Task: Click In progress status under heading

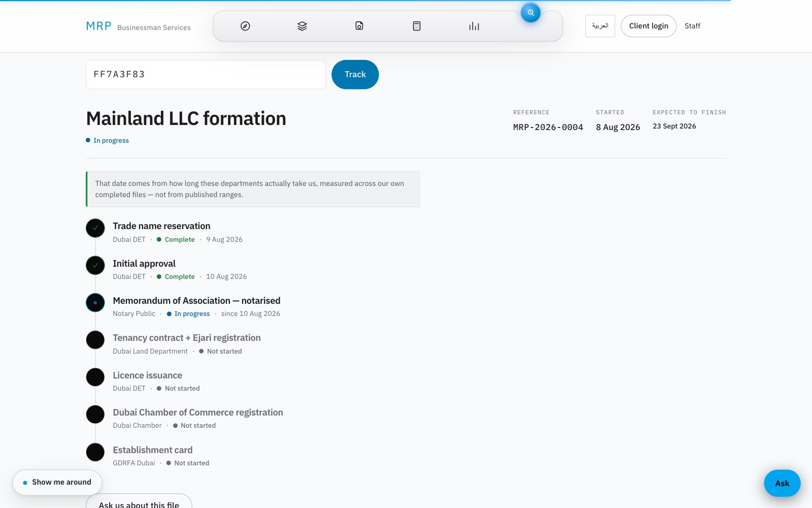Action: click(107, 141)
